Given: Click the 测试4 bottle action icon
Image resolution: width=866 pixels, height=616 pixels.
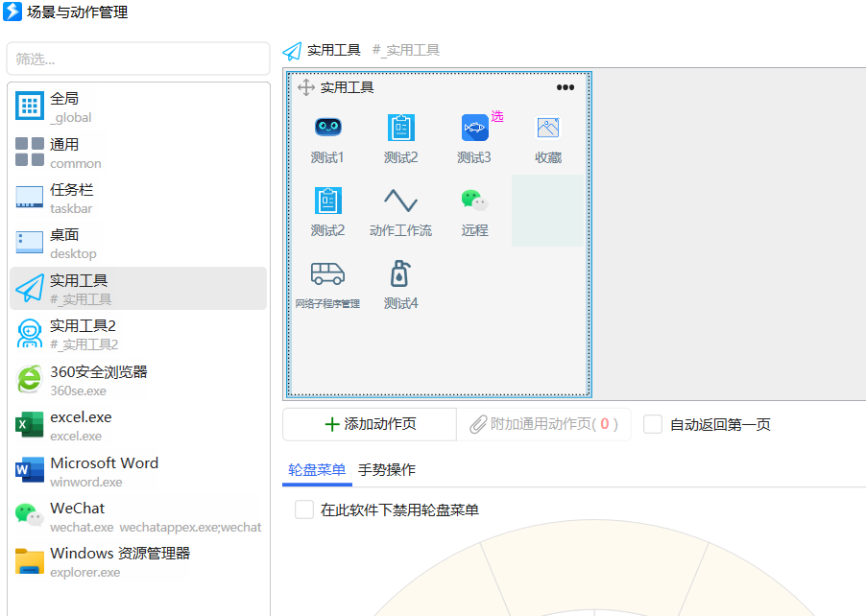Looking at the screenshot, I should [400, 273].
